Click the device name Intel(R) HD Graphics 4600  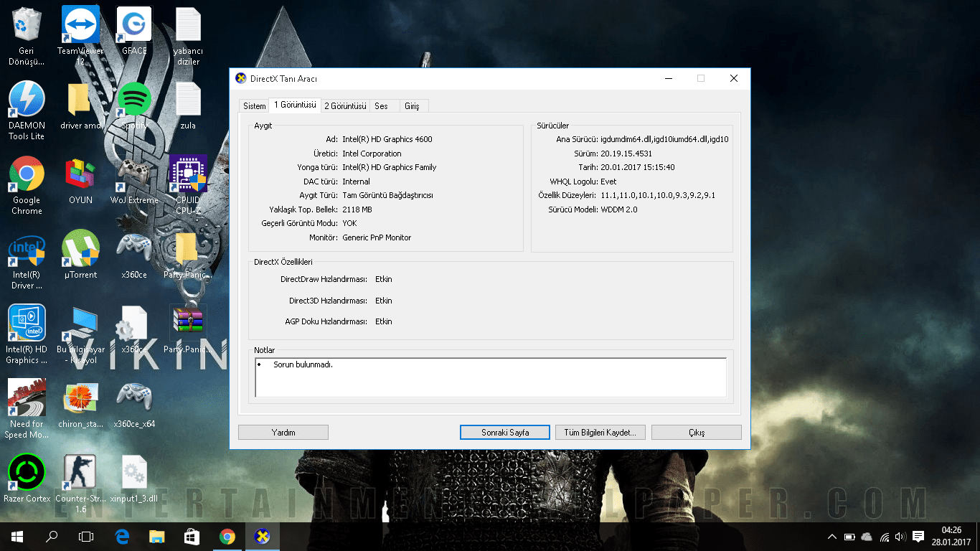[387, 139]
